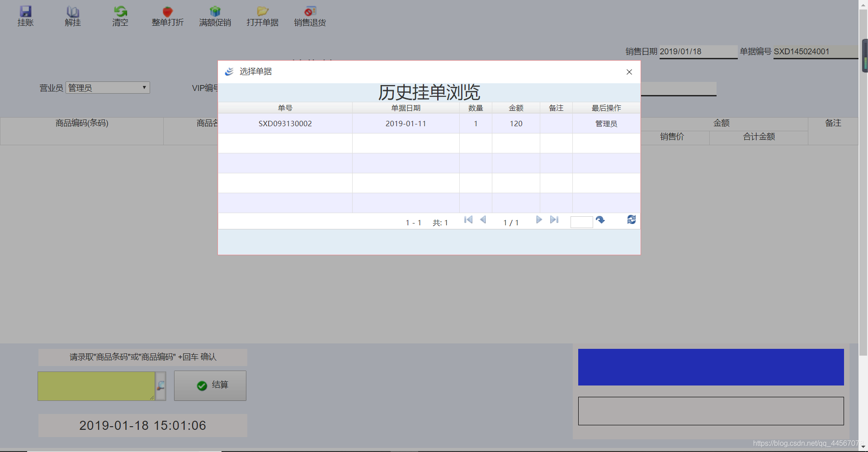Click the jump-to-page arrow icon
The height and width of the screenshot is (452, 868).
(x=600, y=220)
